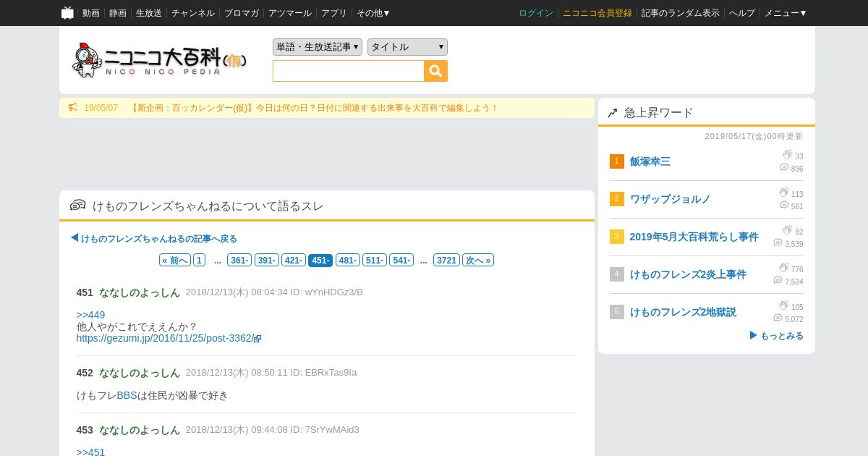The width and height of the screenshot is (868, 456).
Task: Open 単語・生放送記事 category dropdown
Action: coord(318,47)
